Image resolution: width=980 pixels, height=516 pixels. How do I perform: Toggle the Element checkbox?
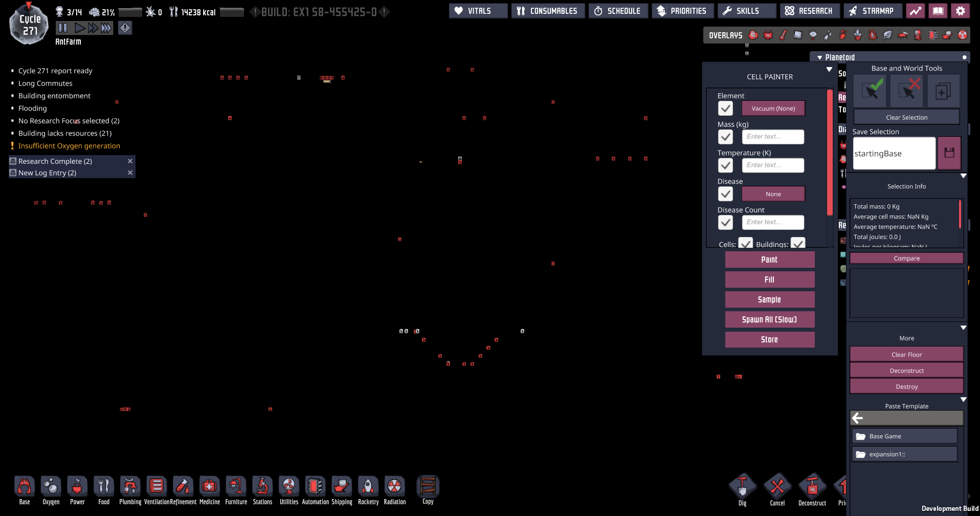click(725, 109)
